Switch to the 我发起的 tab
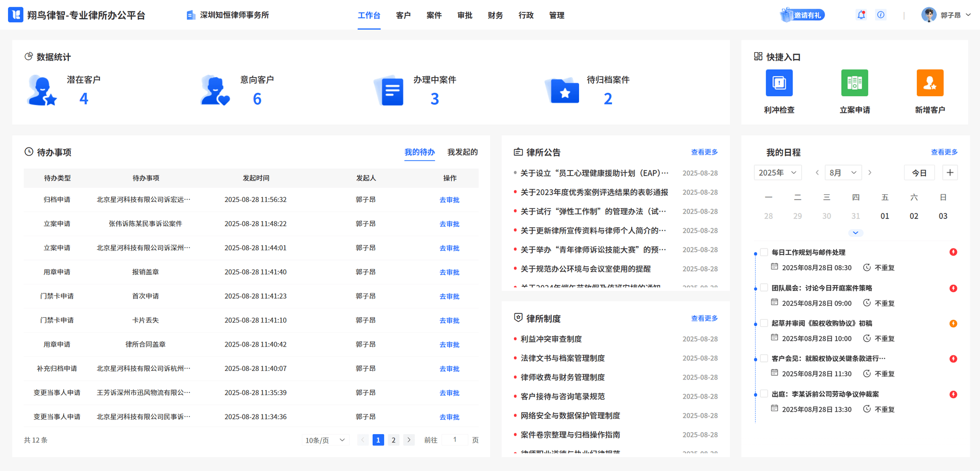 [462, 152]
